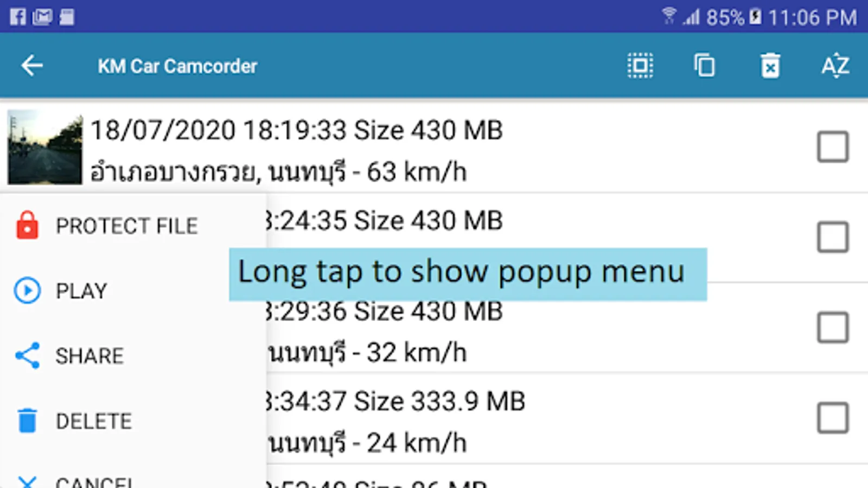This screenshot has width=868, height=488.
Task: Open the 18:19:33 video thumbnail
Action: point(45,147)
